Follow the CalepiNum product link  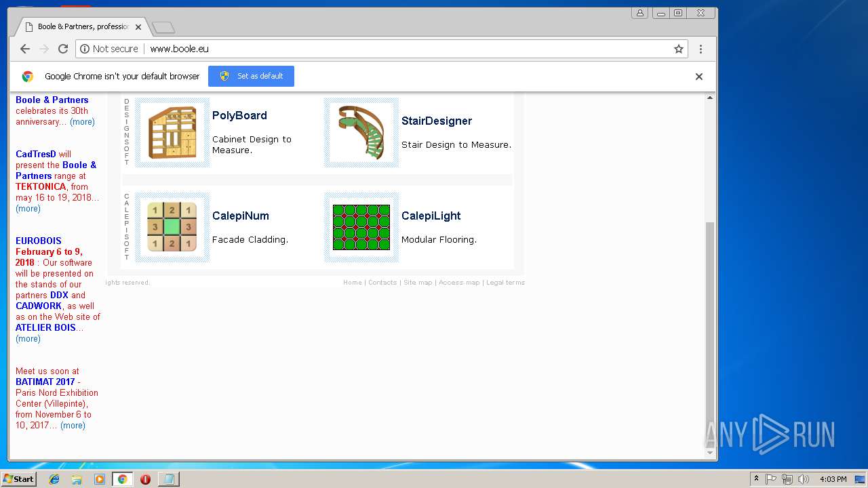coord(241,216)
